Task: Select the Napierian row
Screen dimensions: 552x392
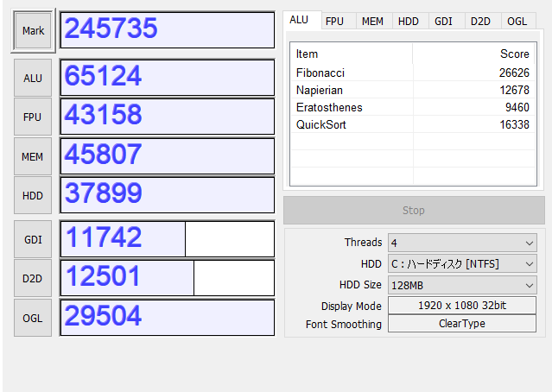Action: pos(413,90)
